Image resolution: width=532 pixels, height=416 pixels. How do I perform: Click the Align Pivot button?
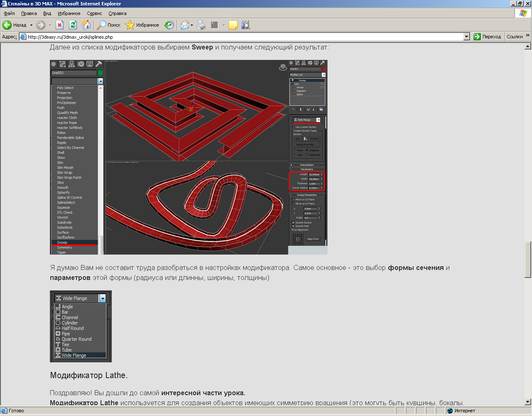tap(313, 239)
